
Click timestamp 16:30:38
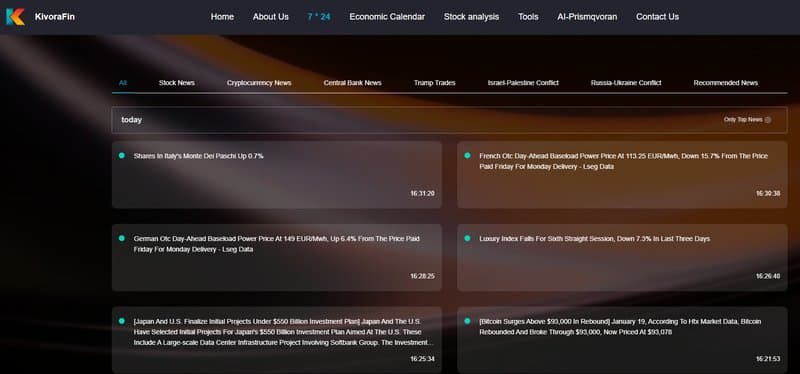pos(768,193)
